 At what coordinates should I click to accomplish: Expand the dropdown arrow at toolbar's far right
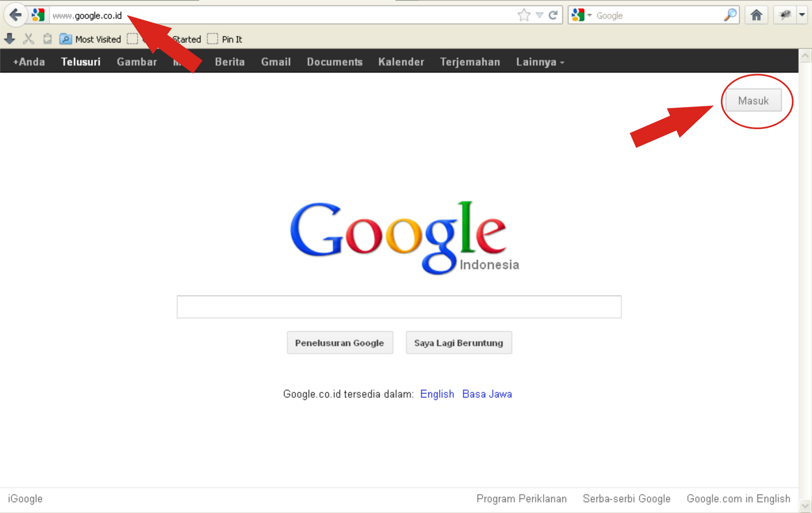802,15
